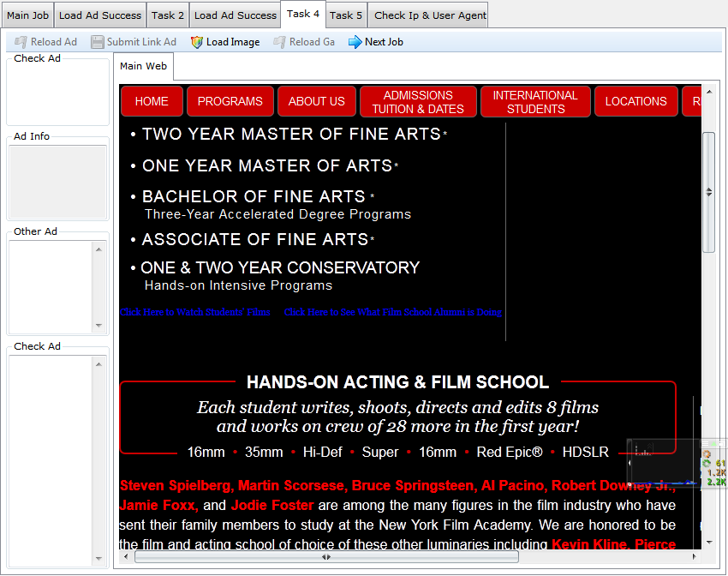728x576 pixels.
Task: Click BACHELOR OF FINE ARTS text
Action: 254,196
